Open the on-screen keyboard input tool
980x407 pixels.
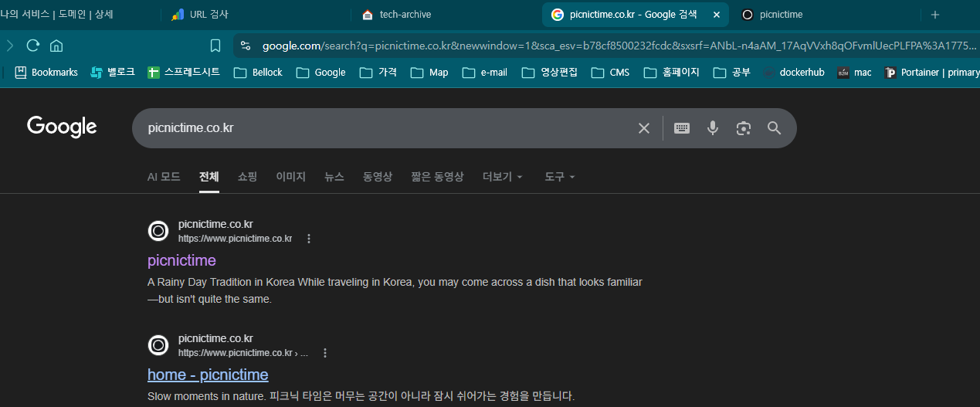(682, 128)
